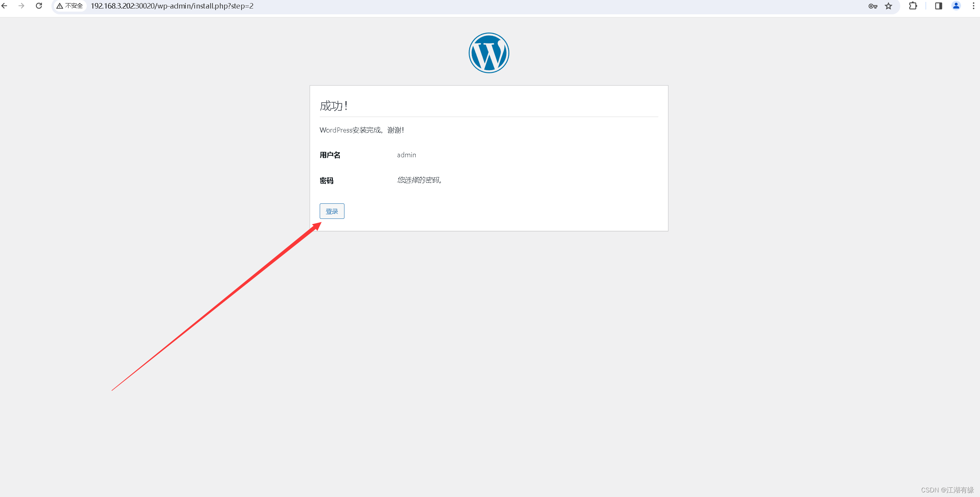The image size is (980, 497).
Task: Toggle the browser side panel icon
Action: click(939, 6)
